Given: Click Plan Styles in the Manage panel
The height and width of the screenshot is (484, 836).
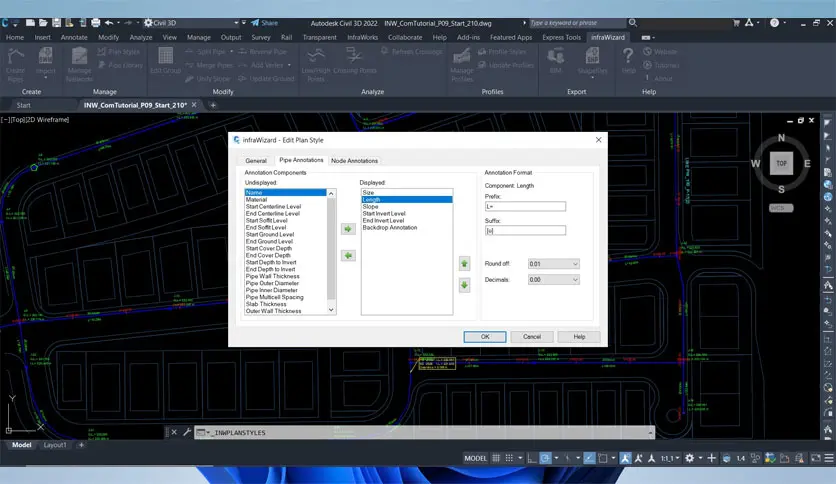Looking at the screenshot, I should point(119,52).
